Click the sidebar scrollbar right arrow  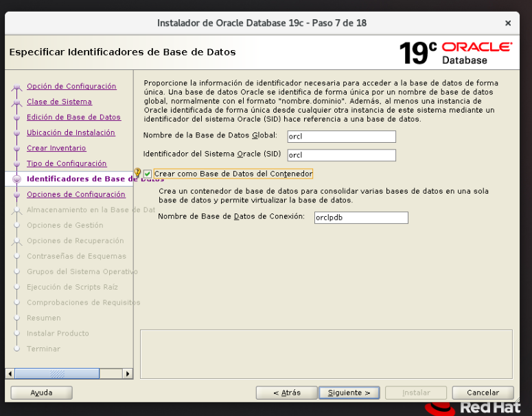tap(128, 373)
